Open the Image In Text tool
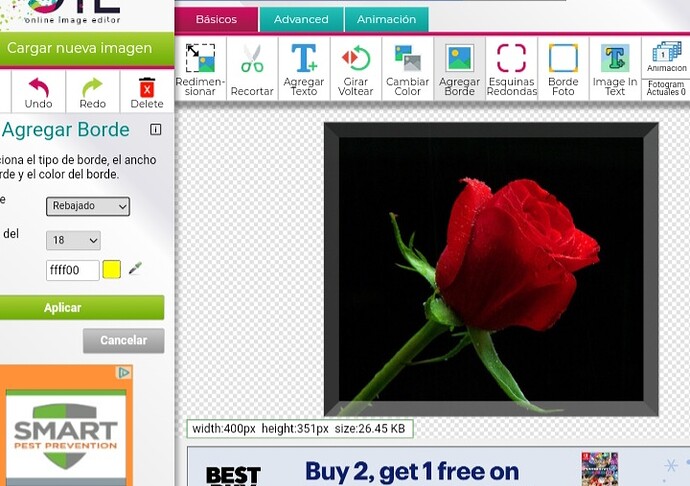 (x=615, y=68)
